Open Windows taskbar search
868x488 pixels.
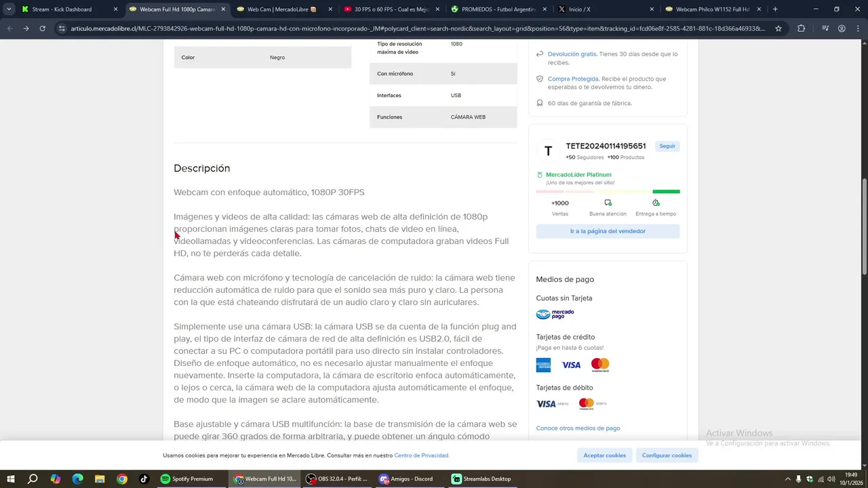click(x=33, y=479)
